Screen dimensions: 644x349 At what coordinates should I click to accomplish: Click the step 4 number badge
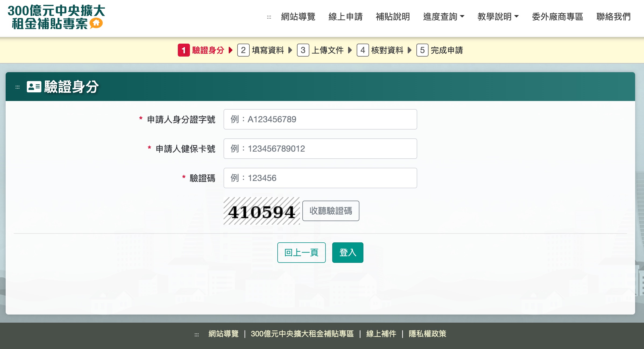363,50
